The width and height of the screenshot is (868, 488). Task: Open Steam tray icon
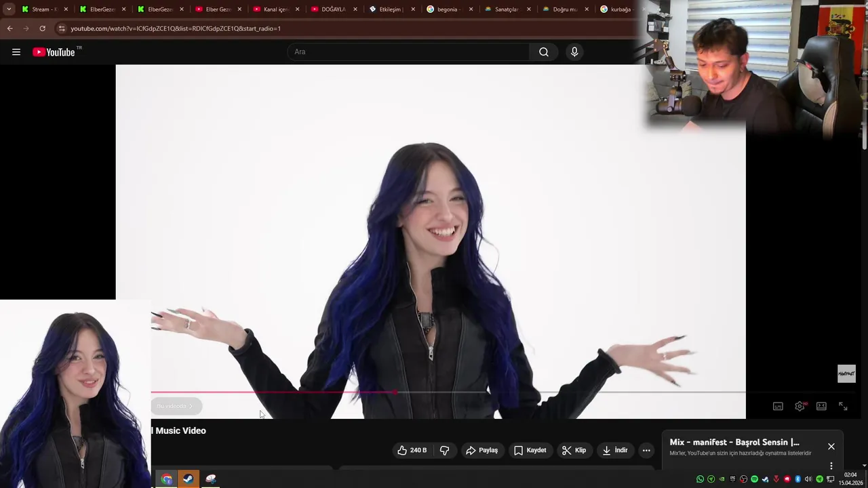tap(765, 479)
